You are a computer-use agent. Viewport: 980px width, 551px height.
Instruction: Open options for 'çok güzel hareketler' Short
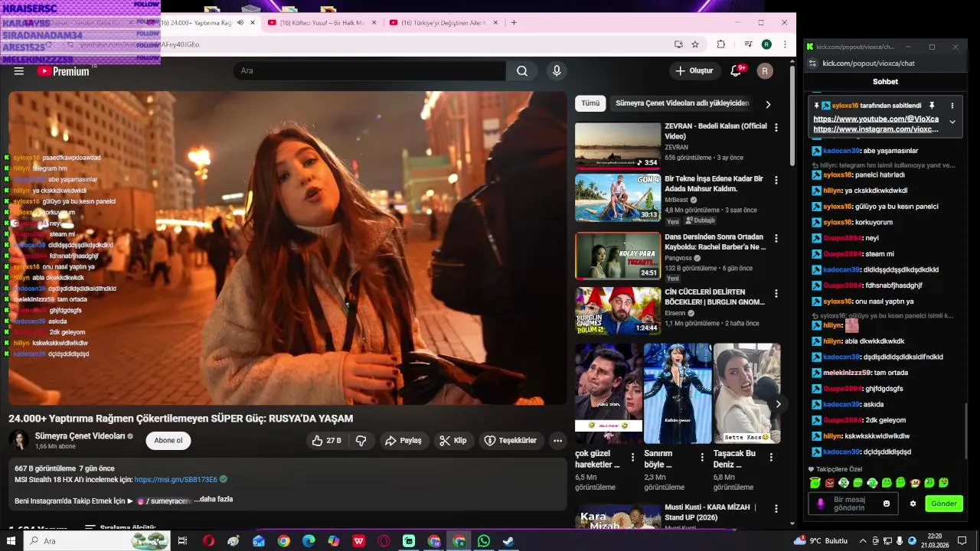632,458
